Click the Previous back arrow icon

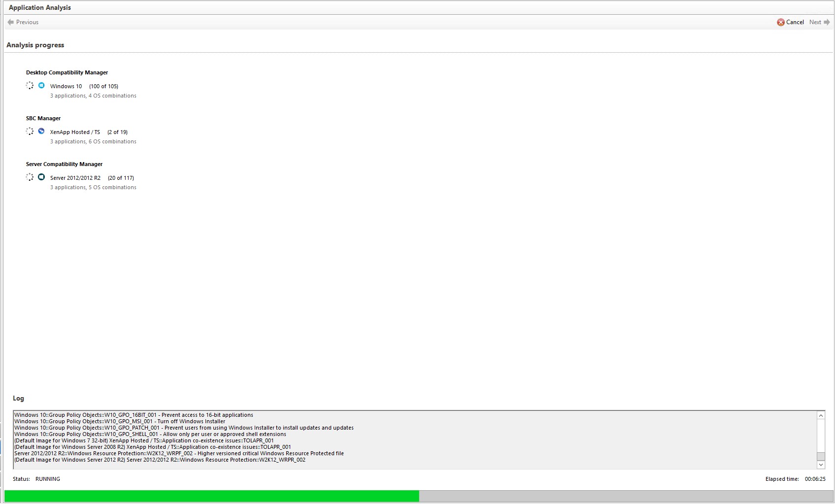(x=11, y=22)
